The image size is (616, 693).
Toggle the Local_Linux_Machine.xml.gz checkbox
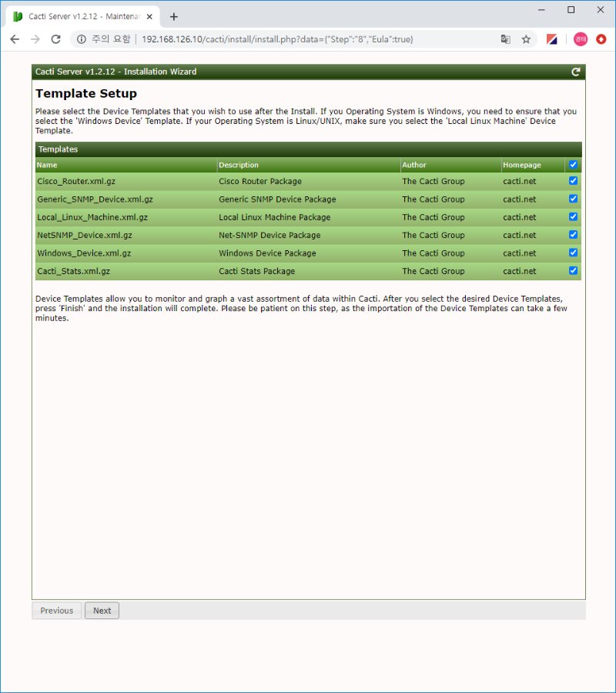tap(573, 216)
